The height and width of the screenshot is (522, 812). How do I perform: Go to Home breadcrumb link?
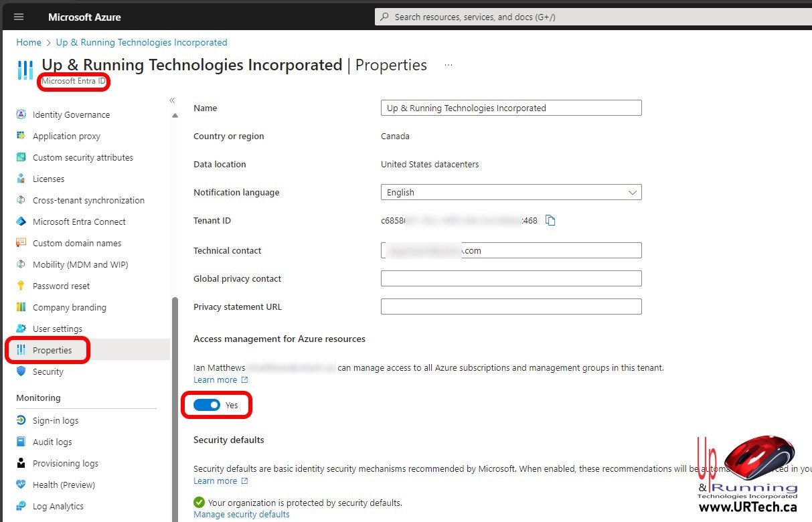(29, 42)
